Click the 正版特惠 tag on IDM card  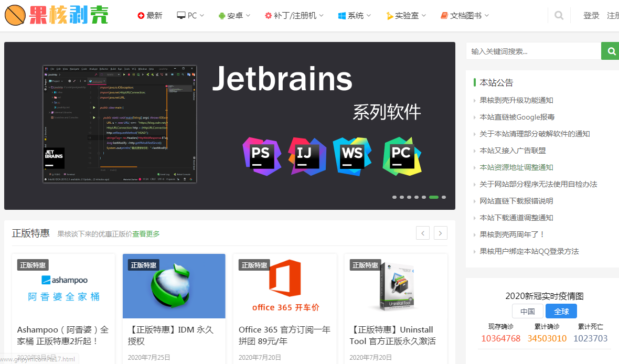[x=144, y=265]
